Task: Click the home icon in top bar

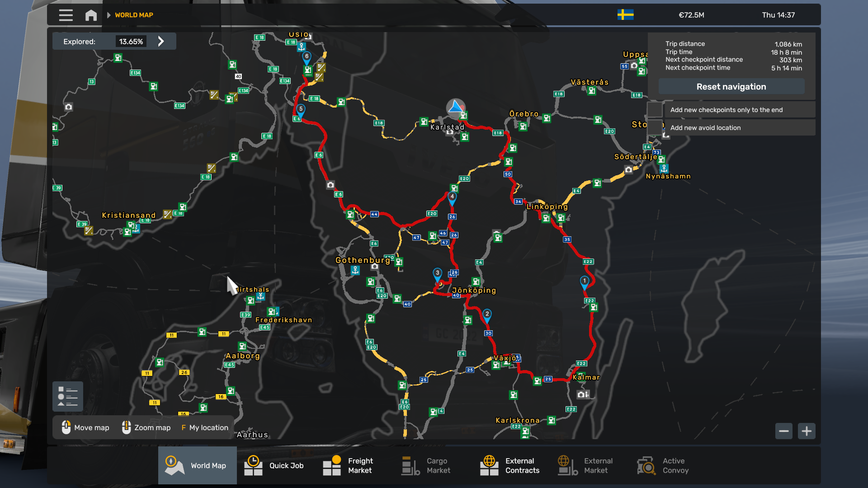Action: point(91,15)
